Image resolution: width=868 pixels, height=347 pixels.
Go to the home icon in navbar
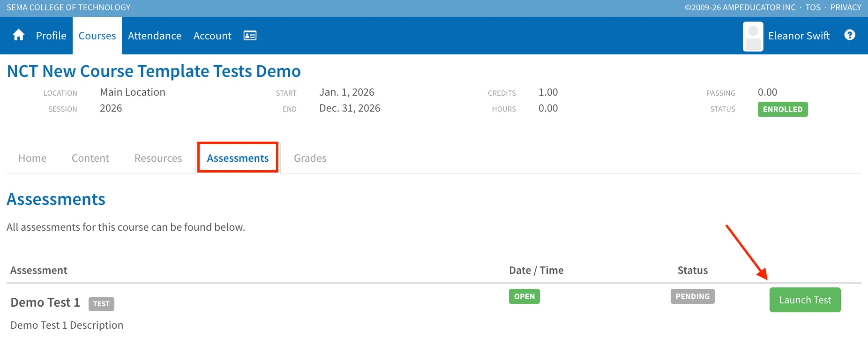point(19,35)
